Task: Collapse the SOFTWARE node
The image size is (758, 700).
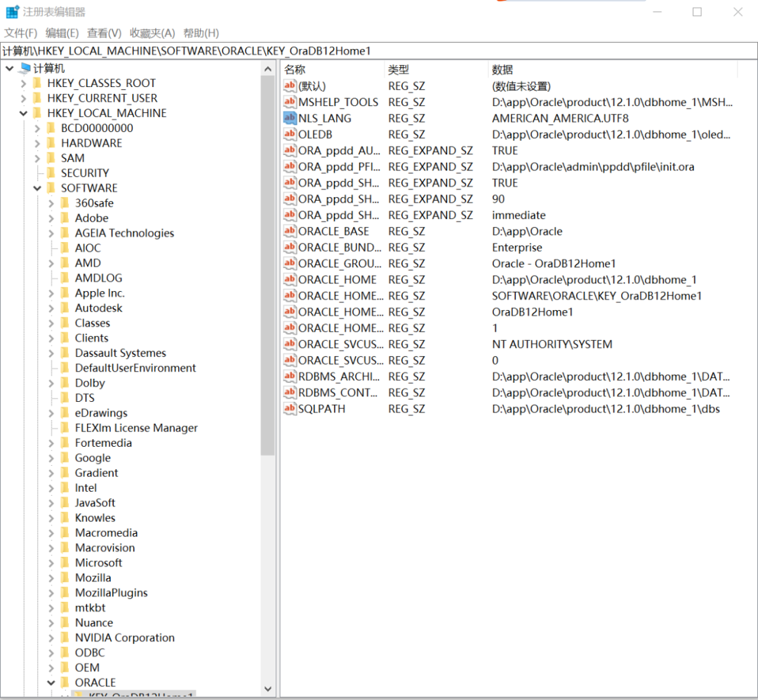Action: click(37, 189)
